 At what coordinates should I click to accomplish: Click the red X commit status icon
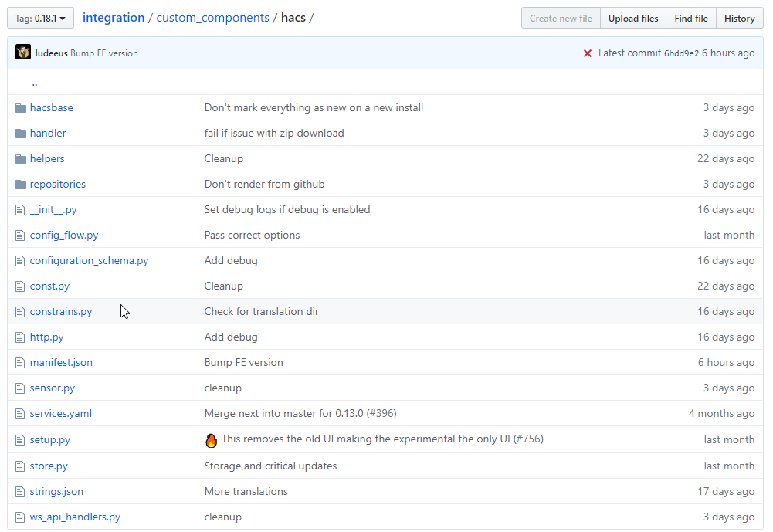pyautogui.click(x=588, y=53)
